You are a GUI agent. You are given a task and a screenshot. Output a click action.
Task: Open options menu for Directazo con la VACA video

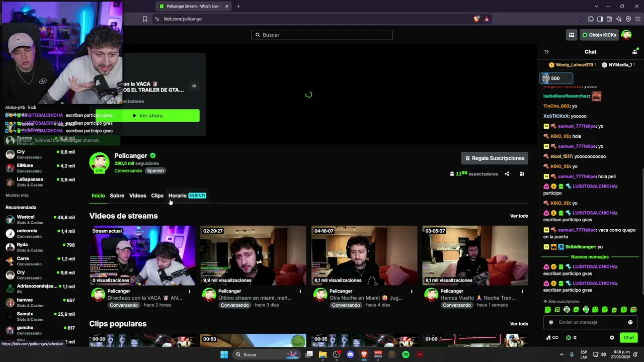(190, 292)
